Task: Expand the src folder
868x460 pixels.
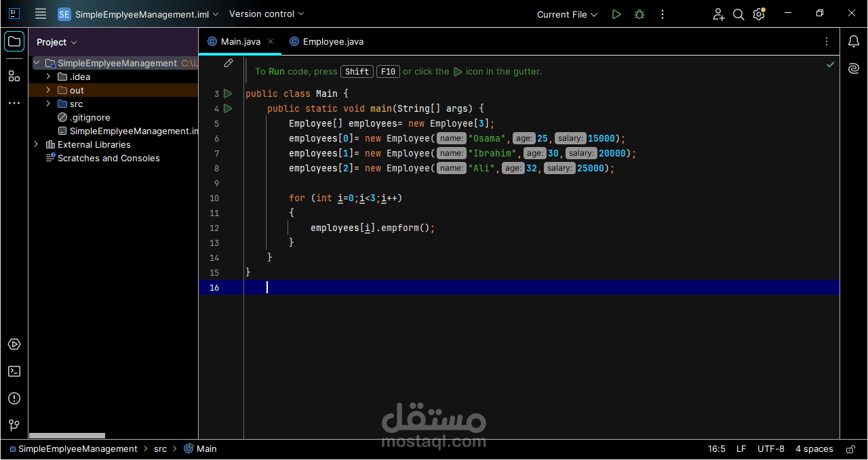Action: [x=48, y=104]
